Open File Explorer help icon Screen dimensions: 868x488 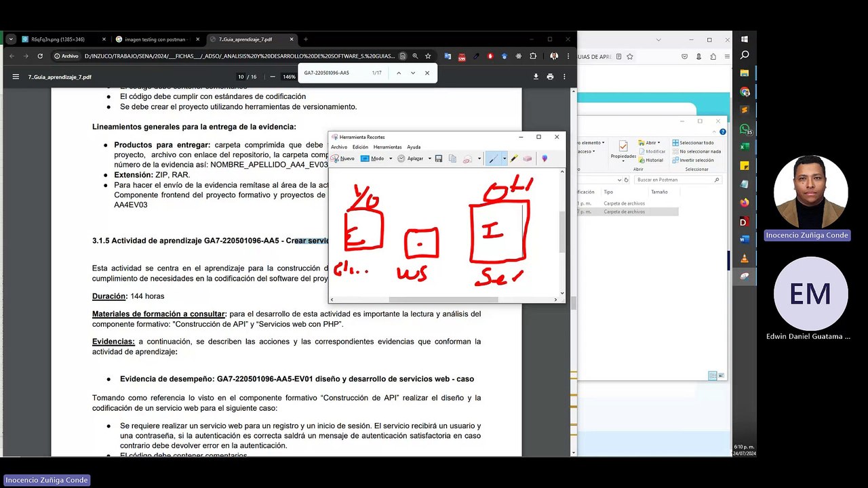723,131
